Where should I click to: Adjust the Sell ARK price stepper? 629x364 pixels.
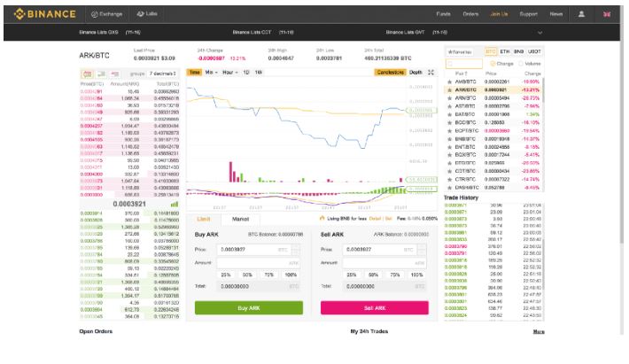pos(422,250)
